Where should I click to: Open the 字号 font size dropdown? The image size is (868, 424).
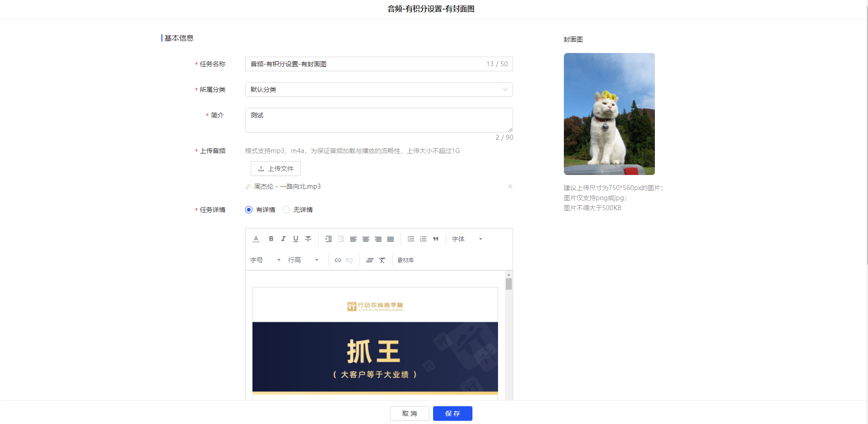(x=265, y=260)
